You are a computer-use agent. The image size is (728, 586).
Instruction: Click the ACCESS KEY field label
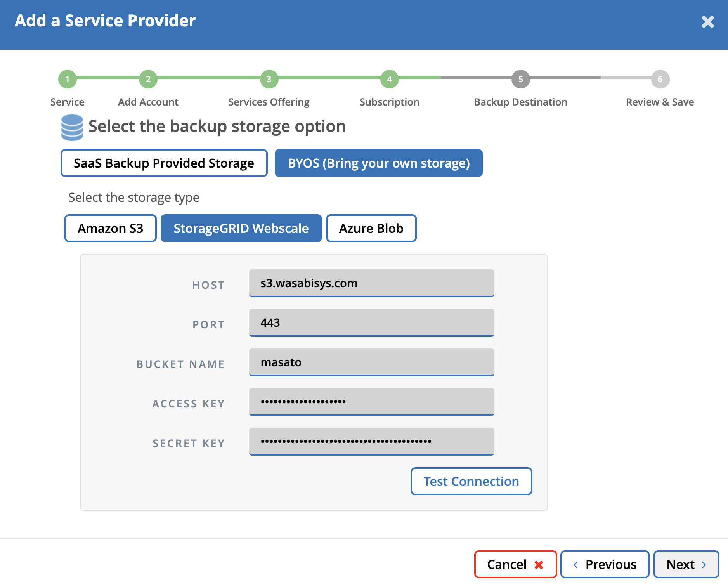189,404
